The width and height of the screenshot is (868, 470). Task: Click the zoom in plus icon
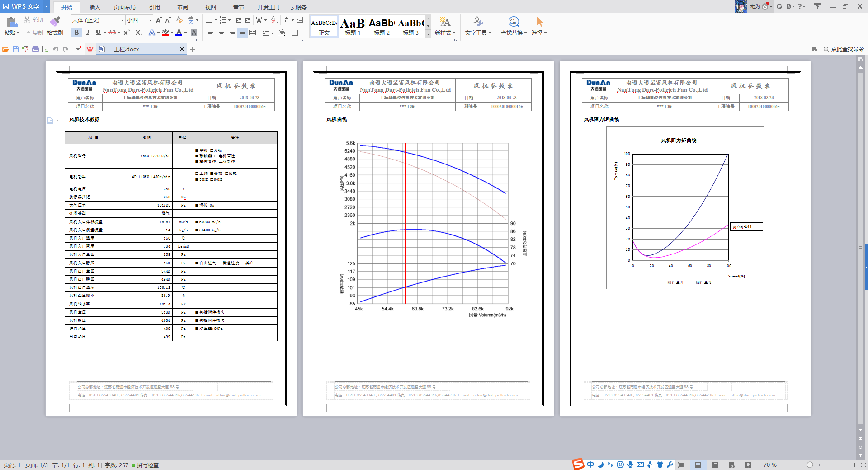click(854, 465)
